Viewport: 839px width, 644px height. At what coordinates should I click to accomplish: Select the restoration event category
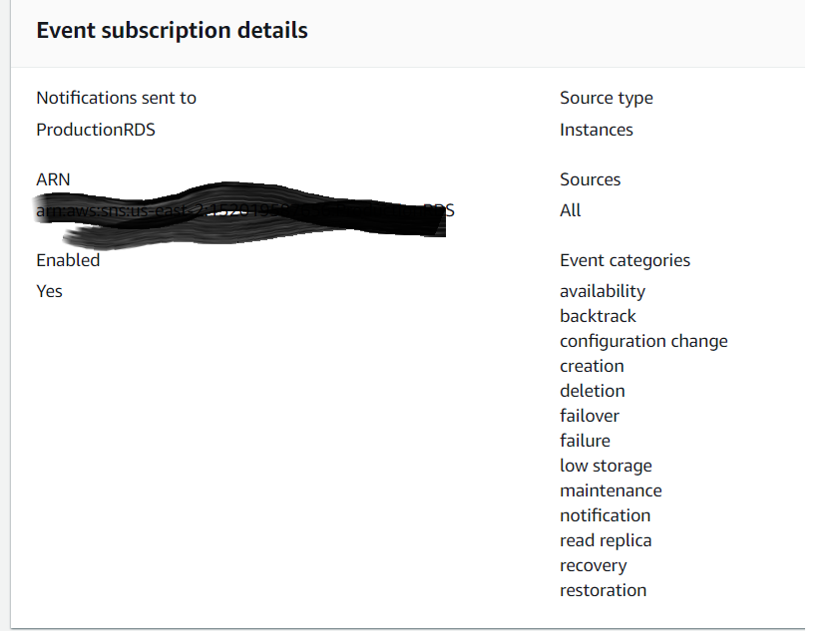pyautogui.click(x=603, y=590)
